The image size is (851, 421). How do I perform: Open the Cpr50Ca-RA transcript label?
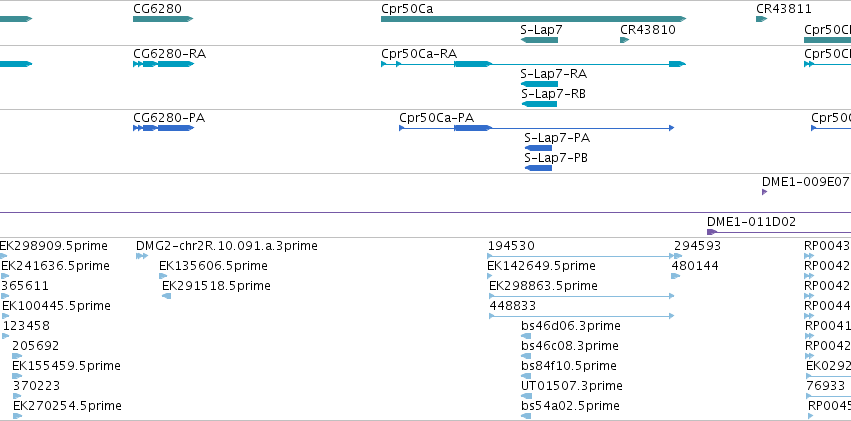click(x=419, y=54)
